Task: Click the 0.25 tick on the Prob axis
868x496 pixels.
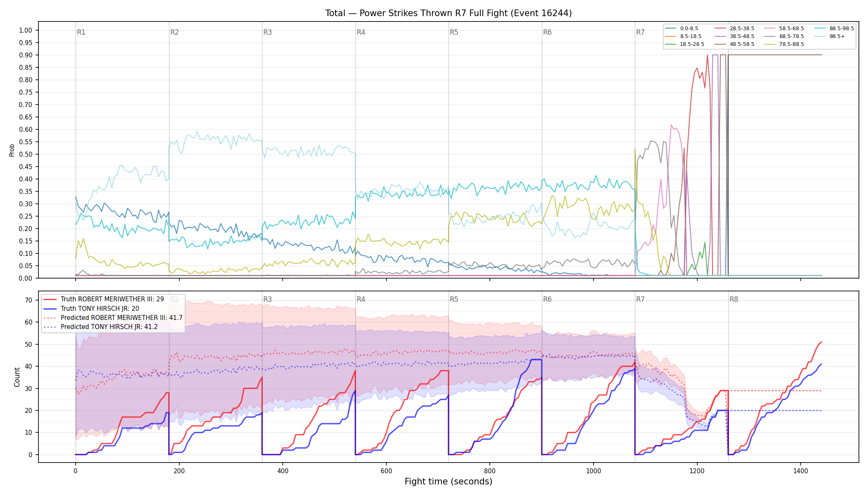Action: pos(26,216)
